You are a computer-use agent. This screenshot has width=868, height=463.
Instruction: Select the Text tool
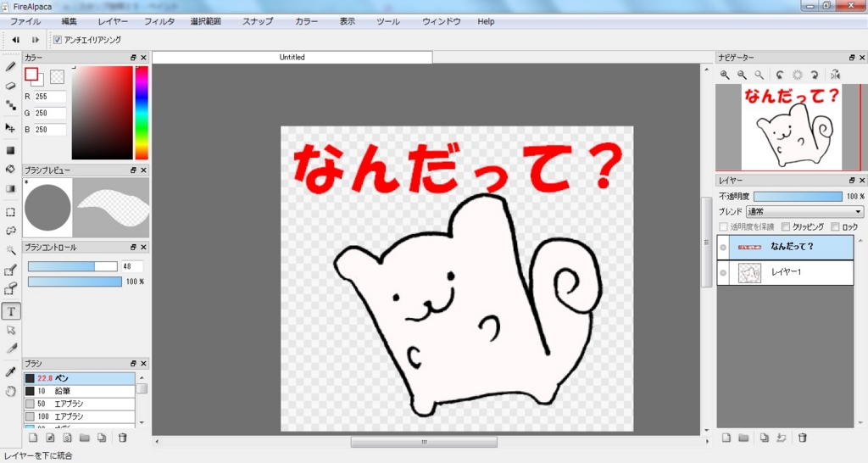point(11,311)
